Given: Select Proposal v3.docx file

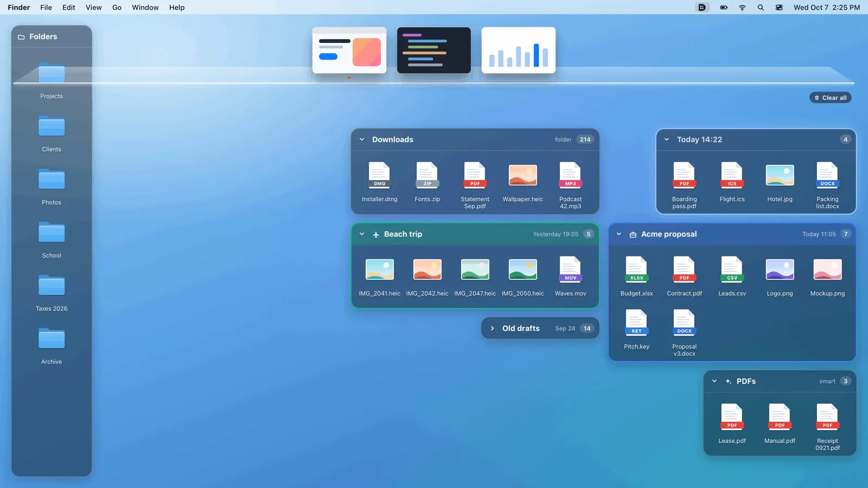Looking at the screenshot, I should tap(685, 333).
